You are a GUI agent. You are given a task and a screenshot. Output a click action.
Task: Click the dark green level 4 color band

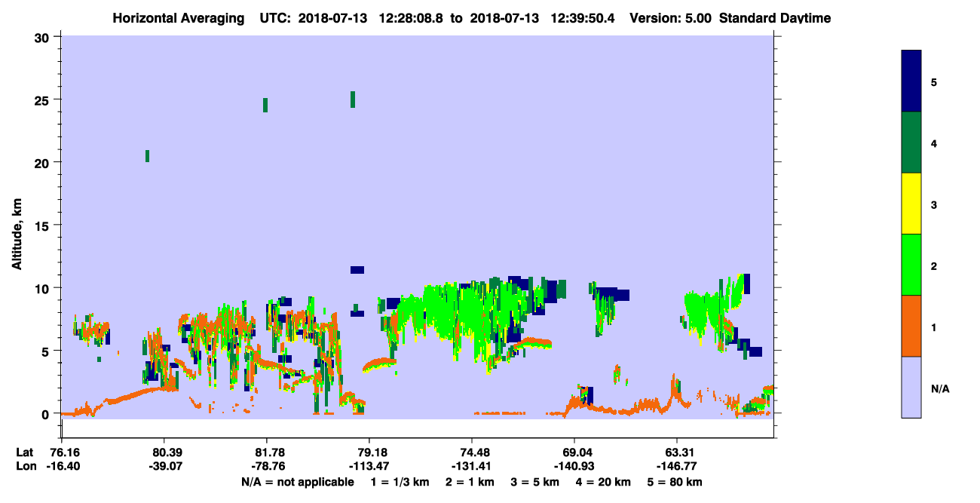911,143
